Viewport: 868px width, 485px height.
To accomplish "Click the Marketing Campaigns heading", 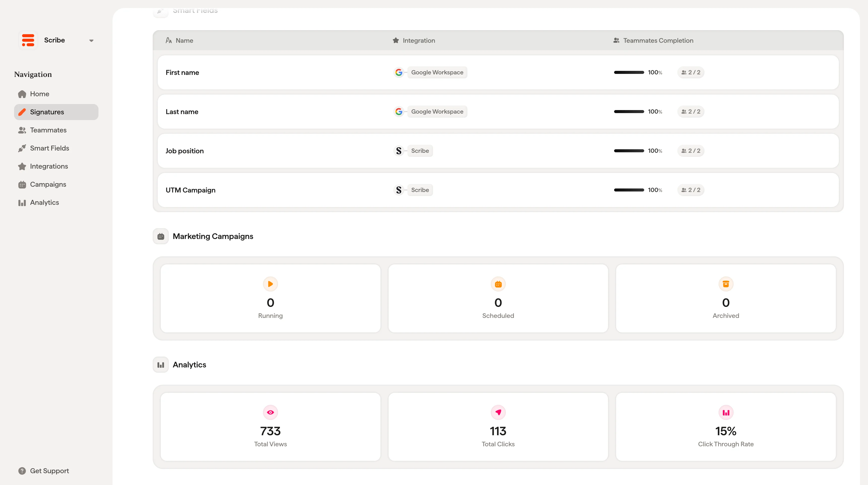I will coord(213,237).
